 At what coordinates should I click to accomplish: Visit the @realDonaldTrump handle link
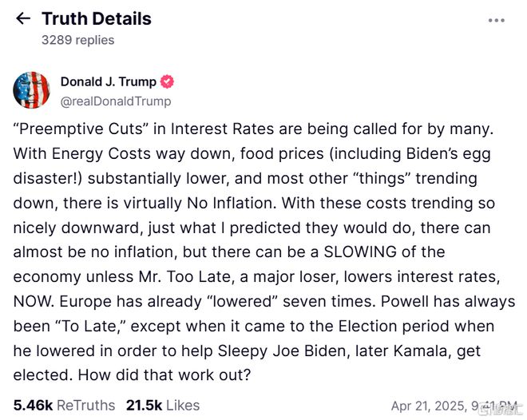coord(116,101)
